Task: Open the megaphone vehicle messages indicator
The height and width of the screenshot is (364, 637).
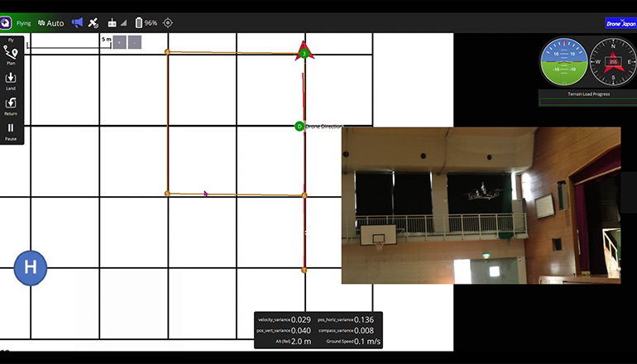Action: [77, 23]
